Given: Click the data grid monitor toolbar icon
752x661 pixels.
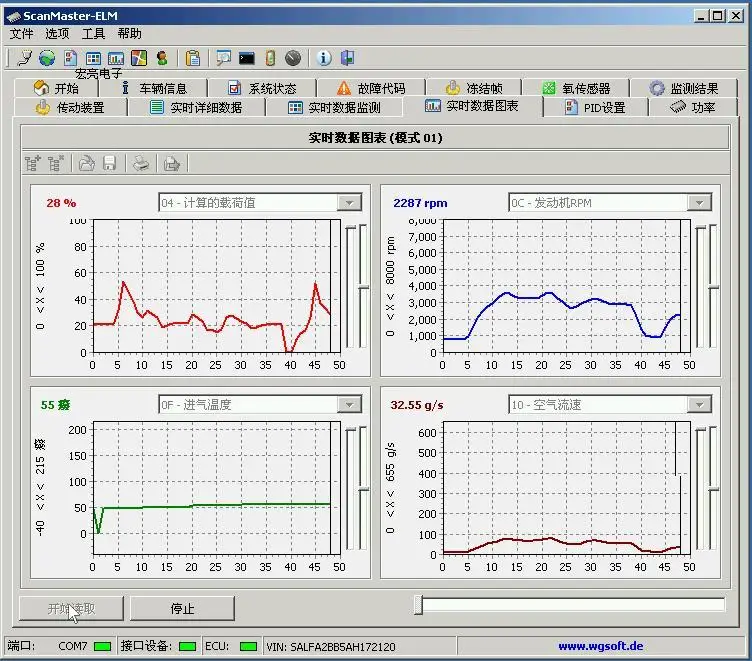Looking at the screenshot, I should (93, 59).
